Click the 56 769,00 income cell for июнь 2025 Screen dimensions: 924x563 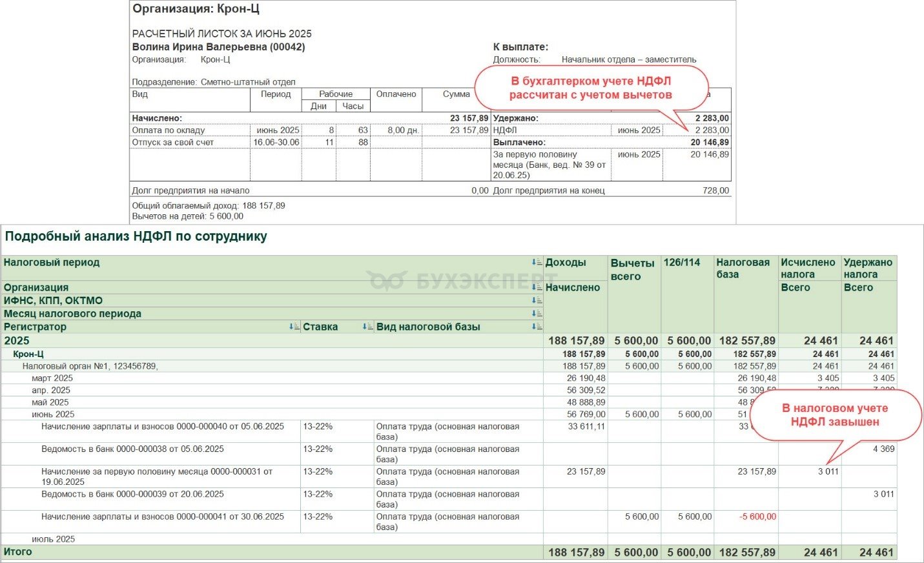coord(586,415)
